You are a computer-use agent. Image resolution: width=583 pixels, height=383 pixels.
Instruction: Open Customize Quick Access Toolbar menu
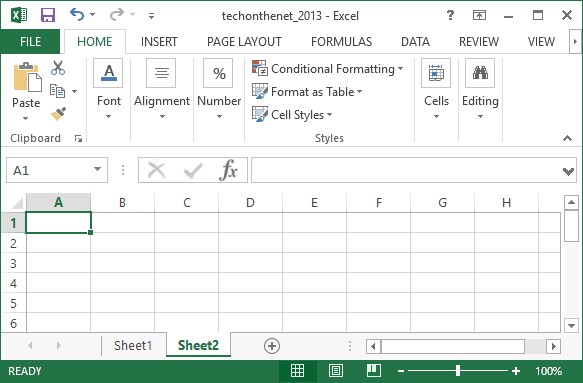(x=151, y=16)
